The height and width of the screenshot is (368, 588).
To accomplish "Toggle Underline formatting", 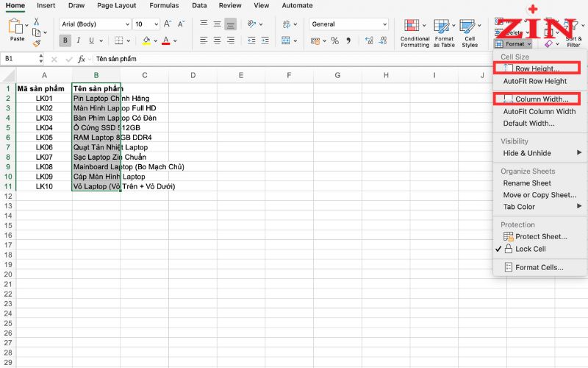I will pos(91,40).
